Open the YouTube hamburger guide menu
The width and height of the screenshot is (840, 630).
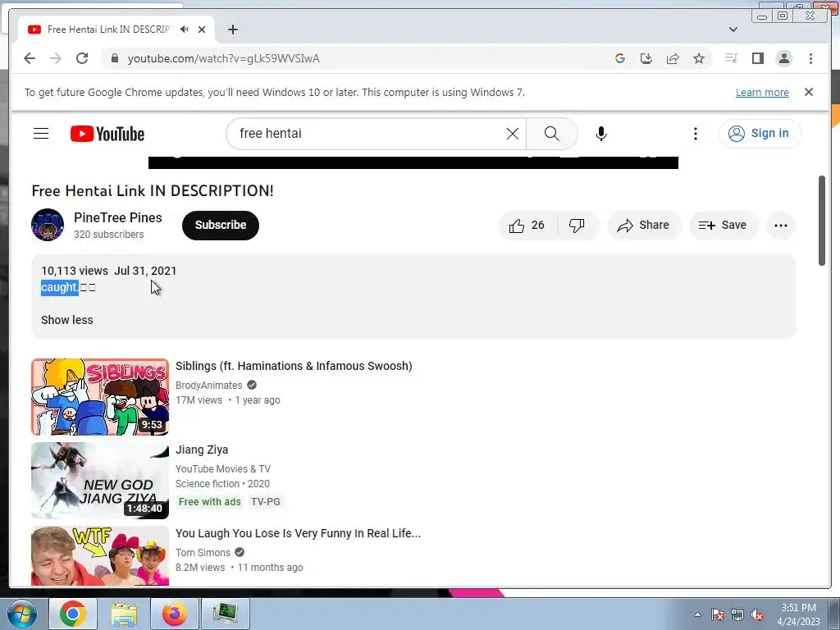pyautogui.click(x=41, y=134)
